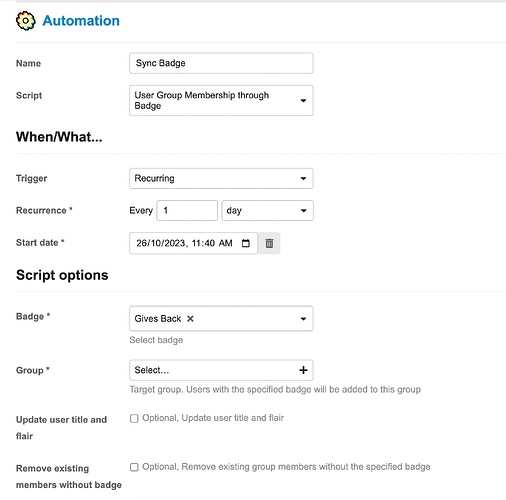Click the Start date field
This screenshot has width=506, height=500.
tap(193, 243)
